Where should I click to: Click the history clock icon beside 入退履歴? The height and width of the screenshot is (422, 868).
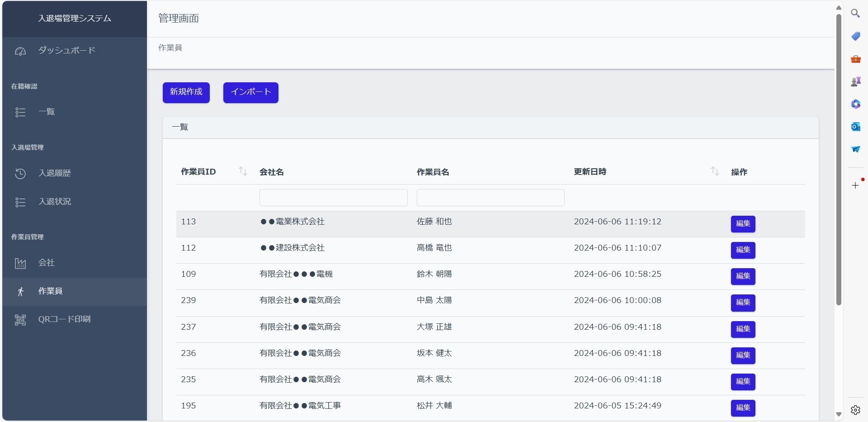tap(20, 174)
